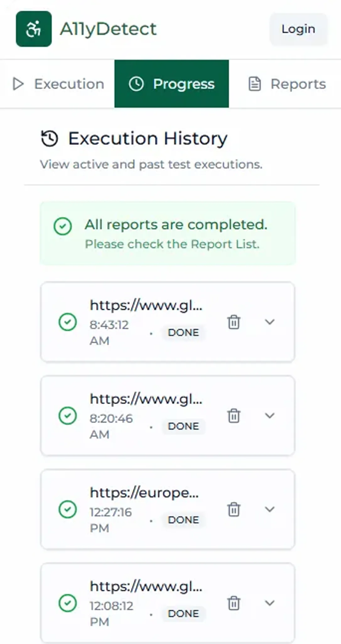This screenshot has height=644, width=341.
Task: Switch to the Execution tab
Action: tap(58, 84)
